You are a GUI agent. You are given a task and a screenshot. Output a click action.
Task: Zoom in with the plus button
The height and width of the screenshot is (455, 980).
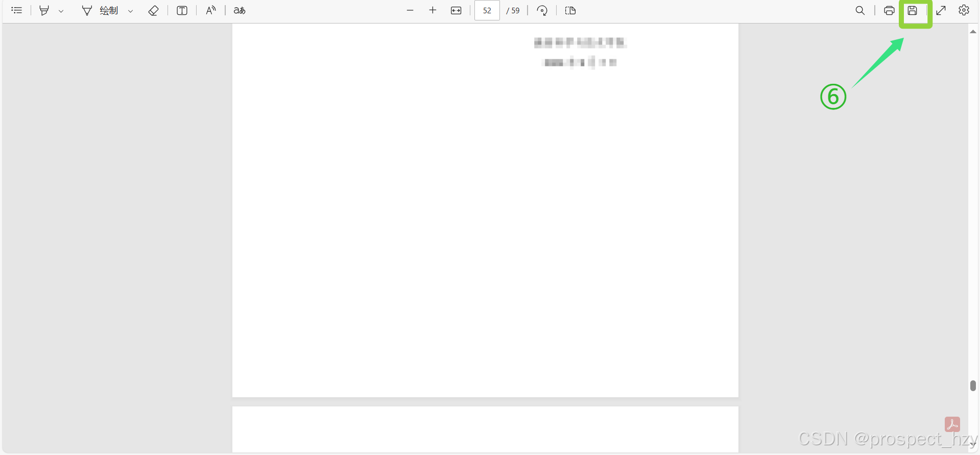click(x=433, y=10)
